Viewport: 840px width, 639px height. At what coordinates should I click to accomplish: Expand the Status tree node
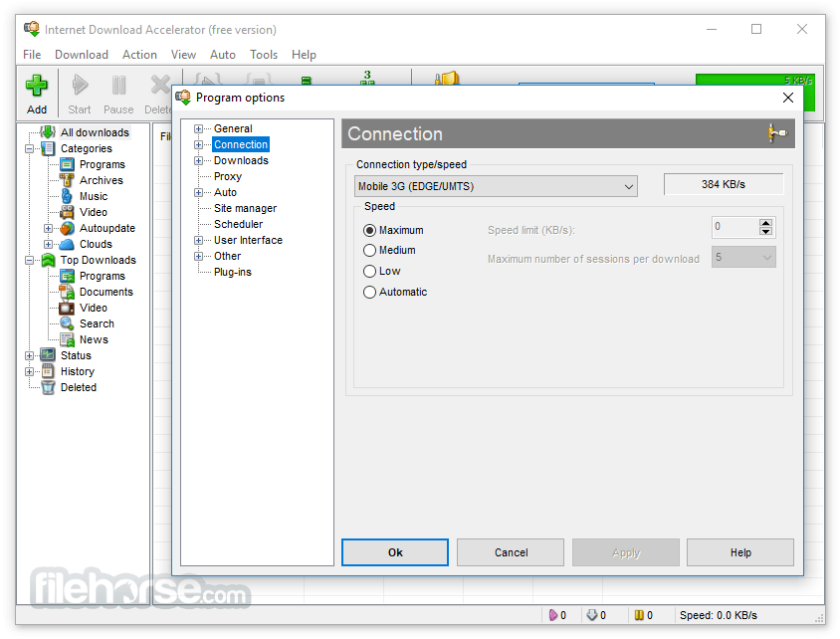30,355
